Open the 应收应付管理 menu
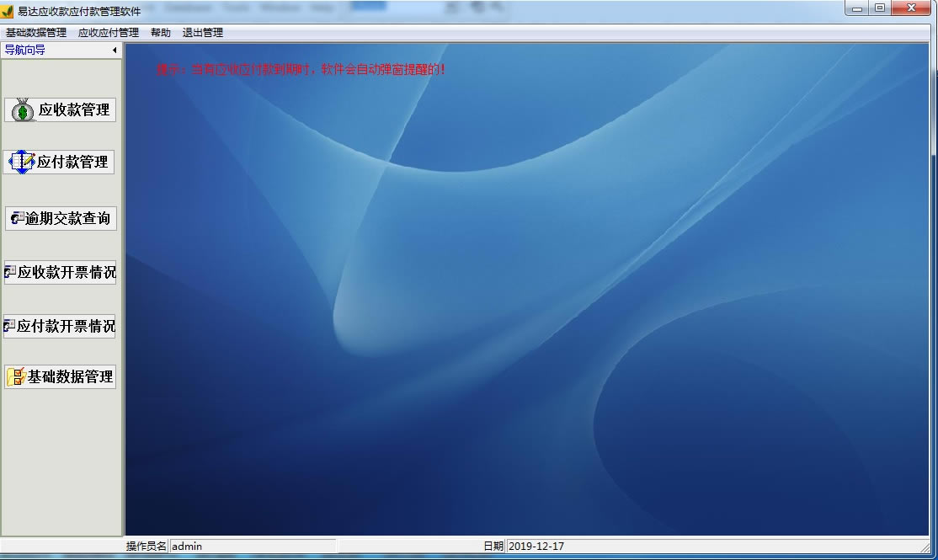938x560 pixels. coord(109,33)
